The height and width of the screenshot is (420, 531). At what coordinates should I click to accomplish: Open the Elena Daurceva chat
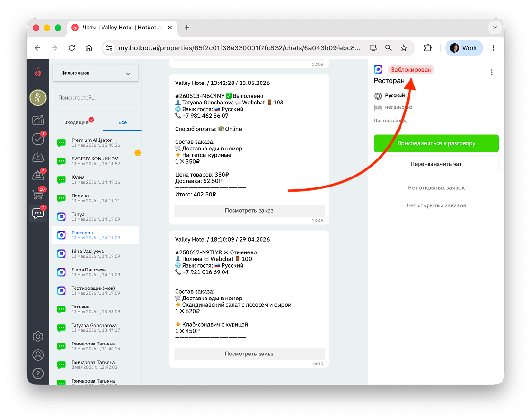tap(95, 272)
